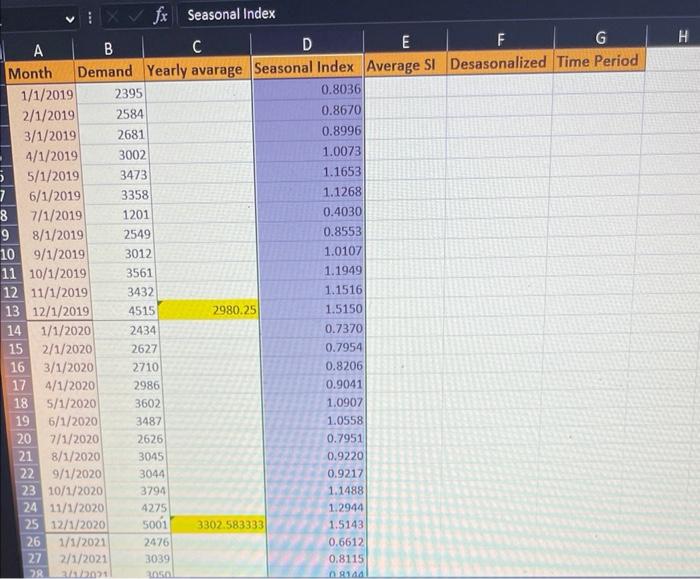The width and height of the screenshot is (700, 579).
Task: Click the formula bar enter checkmark icon
Action: pos(135,17)
